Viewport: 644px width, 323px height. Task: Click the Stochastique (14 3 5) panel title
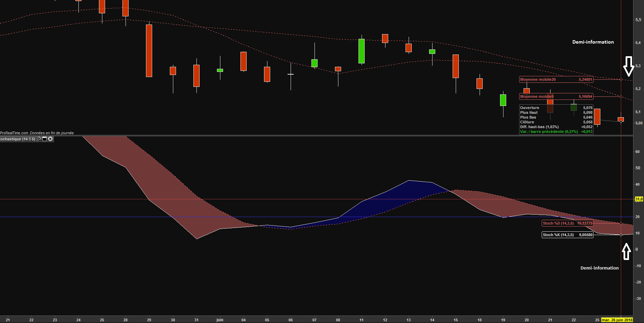click(x=17, y=139)
